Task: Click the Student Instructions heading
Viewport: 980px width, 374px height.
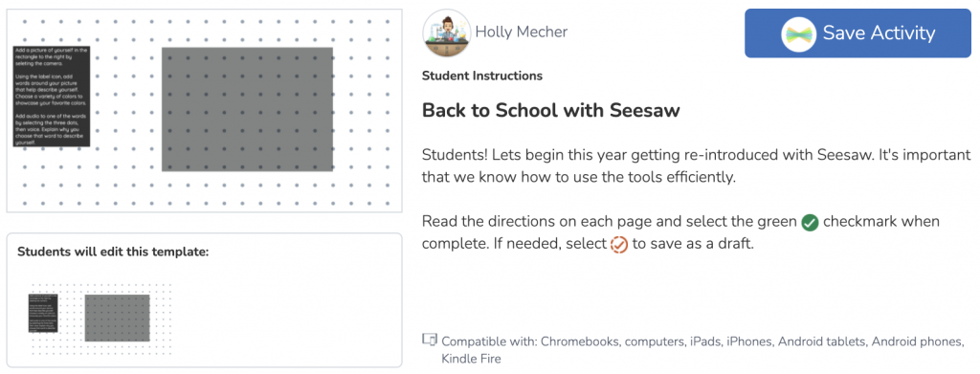Action: [482, 77]
